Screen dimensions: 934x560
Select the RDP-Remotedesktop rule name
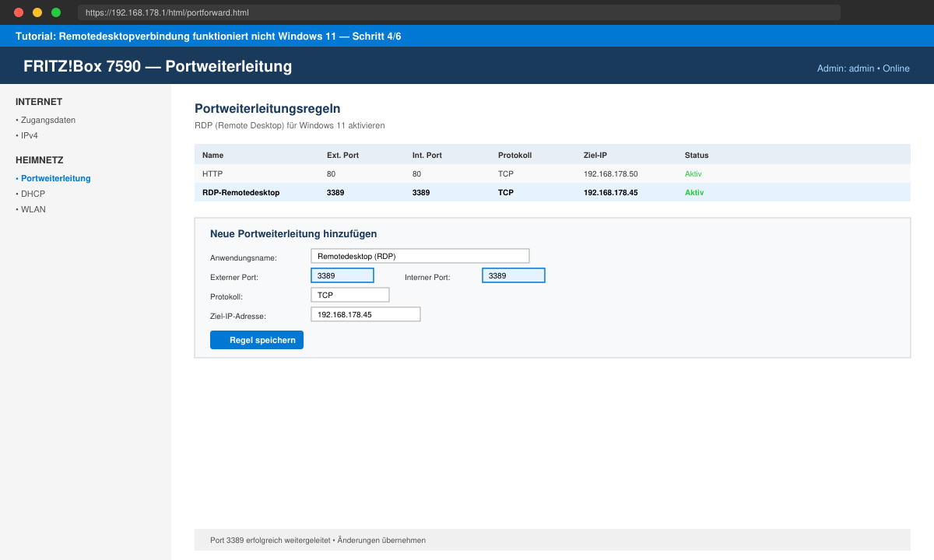[241, 192]
